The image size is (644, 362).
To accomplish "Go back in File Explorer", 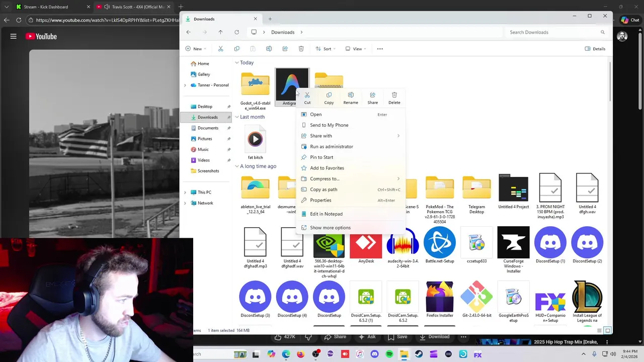I will tap(188, 32).
